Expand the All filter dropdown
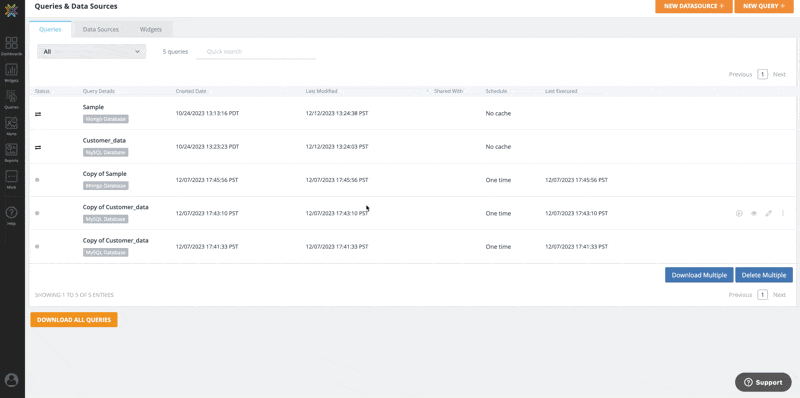Image resolution: width=800 pixels, height=398 pixels. [91, 52]
